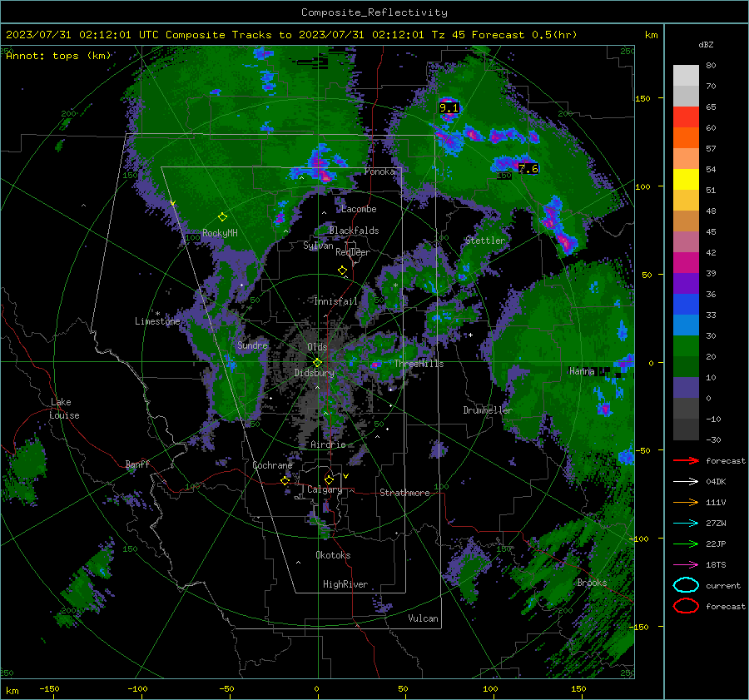The width and height of the screenshot is (749, 700).
Task: Click the Drumheller town label
Action: (x=488, y=410)
